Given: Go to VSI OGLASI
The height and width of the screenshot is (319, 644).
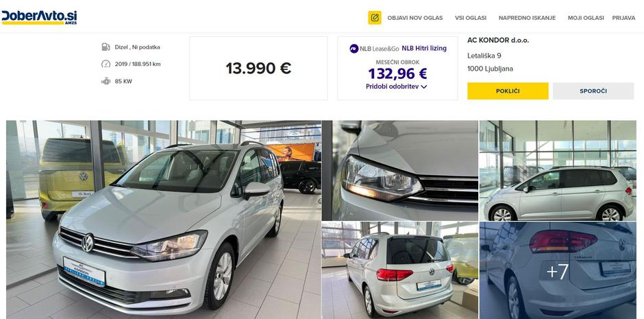Looking at the screenshot, I should (471, 18).
